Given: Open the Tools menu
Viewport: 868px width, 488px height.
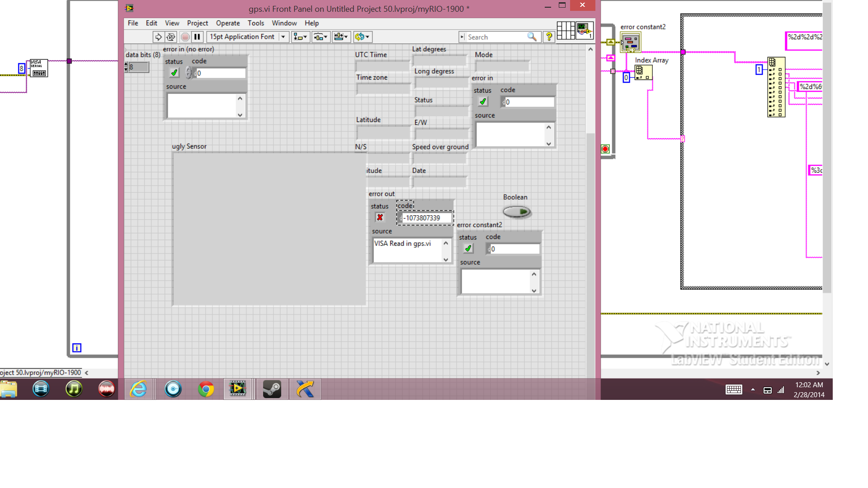Looking at the screenshot, I should point(255,23).
